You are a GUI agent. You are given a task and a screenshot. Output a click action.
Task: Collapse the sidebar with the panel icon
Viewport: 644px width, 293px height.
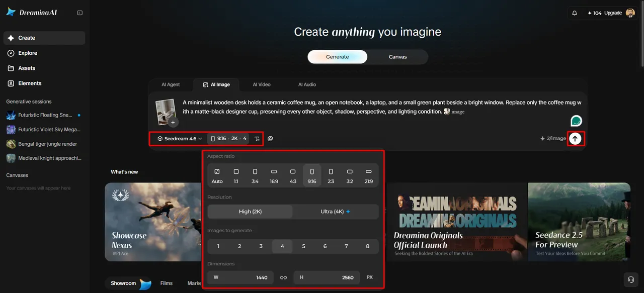click(x=79, y=13)
